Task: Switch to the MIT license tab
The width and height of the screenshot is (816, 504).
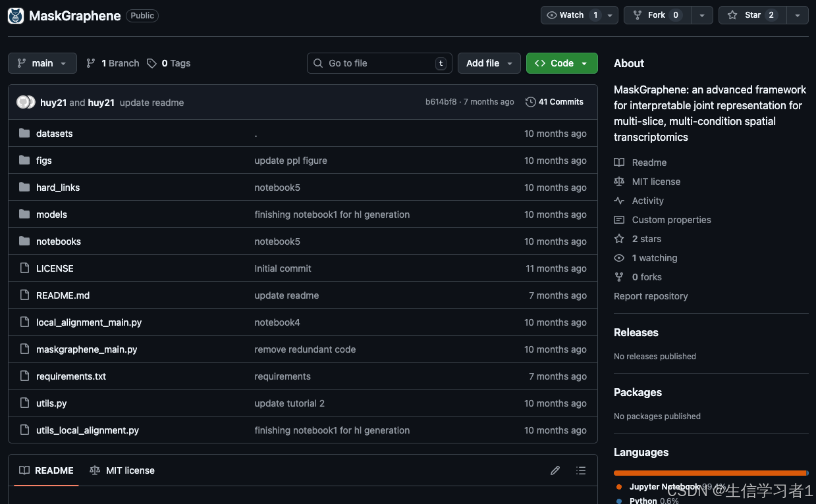Action: 122,470
